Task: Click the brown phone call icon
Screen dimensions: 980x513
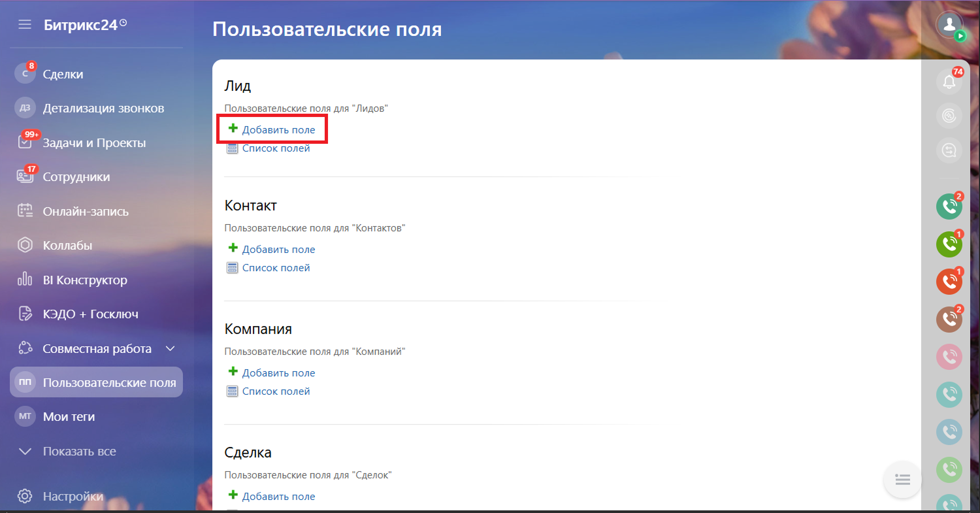Action: (949, 319)
